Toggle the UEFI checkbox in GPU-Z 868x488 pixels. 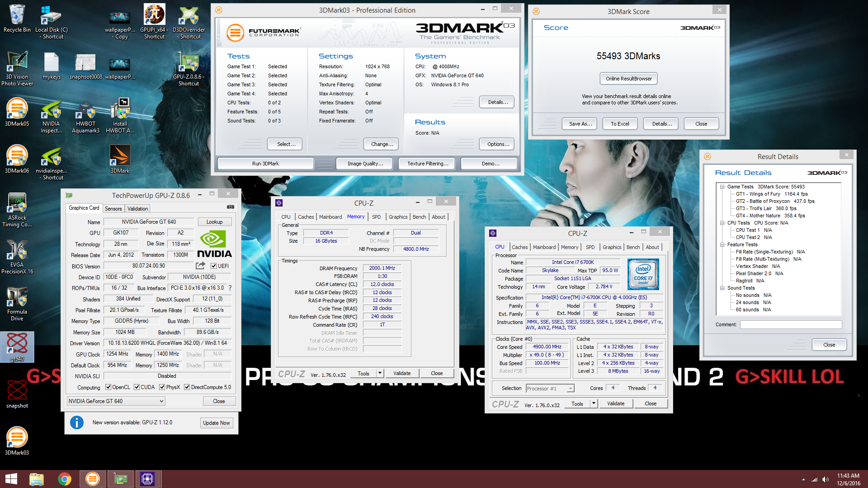pyautogui.click(x=213, y=266)
